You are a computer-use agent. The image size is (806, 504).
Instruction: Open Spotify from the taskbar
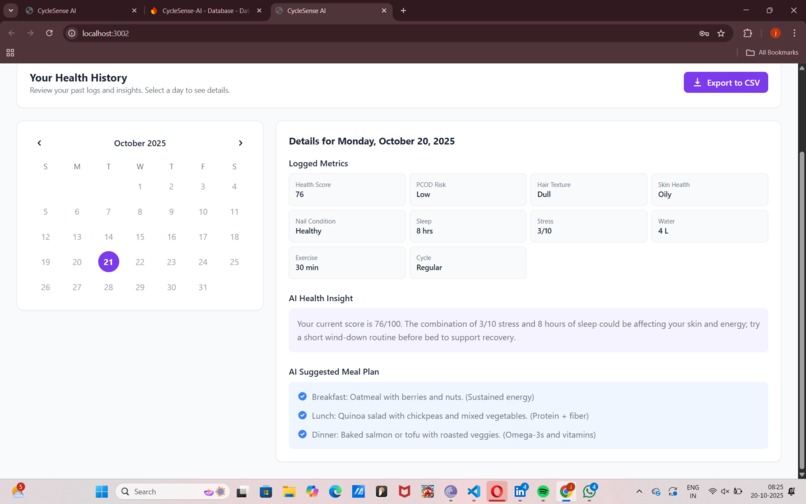point(543,492)
